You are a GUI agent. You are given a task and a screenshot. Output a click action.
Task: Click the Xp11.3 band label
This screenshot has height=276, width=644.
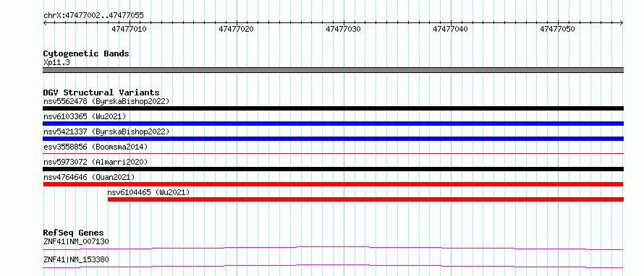pos(56,63)
